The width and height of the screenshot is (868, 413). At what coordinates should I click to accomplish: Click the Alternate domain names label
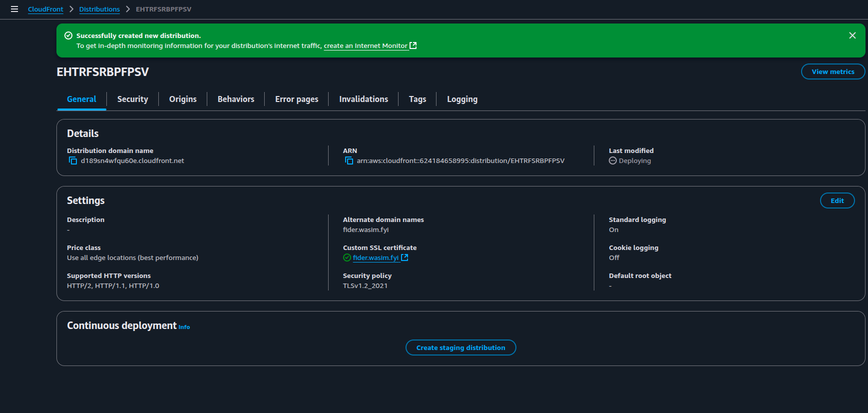(383, 219)
